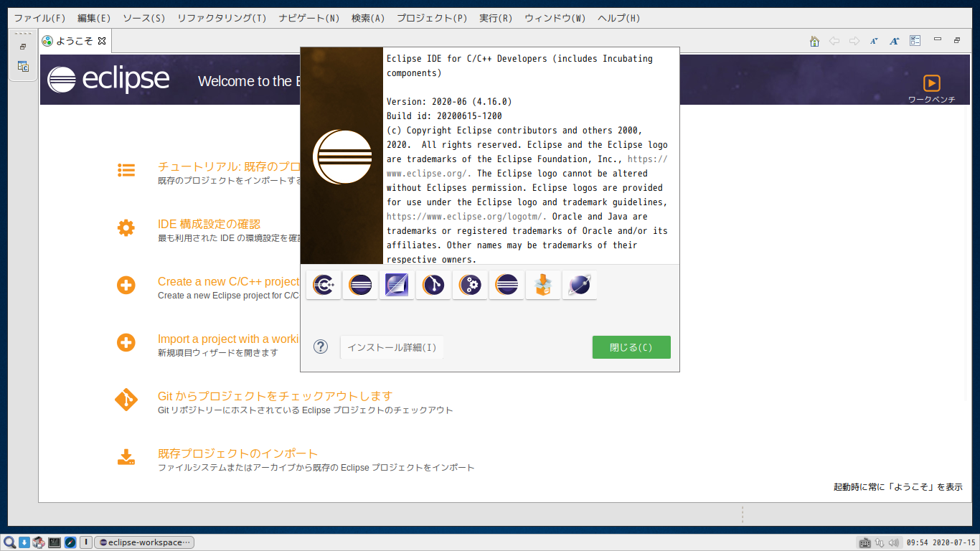Open the Create a new C/C++ project link
The width and height of the screenshot is (980, 551).
(229, 282)
